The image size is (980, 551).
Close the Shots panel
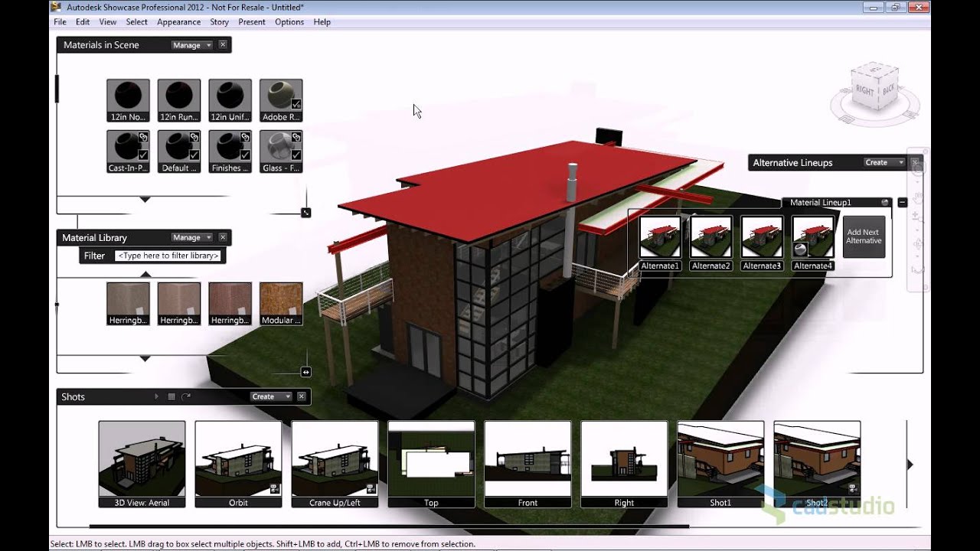tap(302, 396)
